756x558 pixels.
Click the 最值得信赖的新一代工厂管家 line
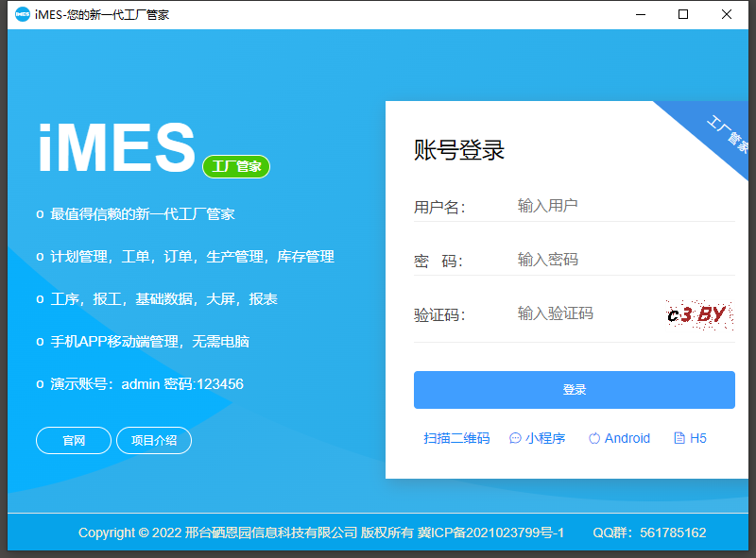tap(143, 214)
